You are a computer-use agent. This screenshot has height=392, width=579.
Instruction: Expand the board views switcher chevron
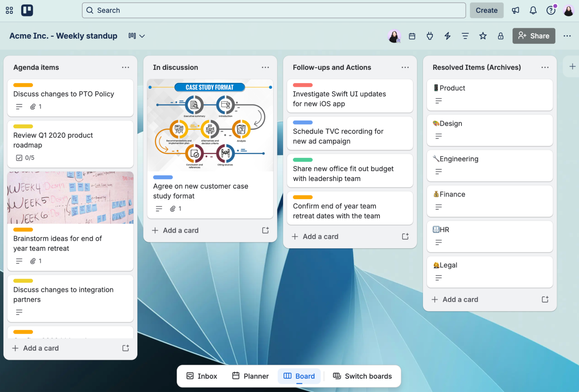(x=142, y=36)
